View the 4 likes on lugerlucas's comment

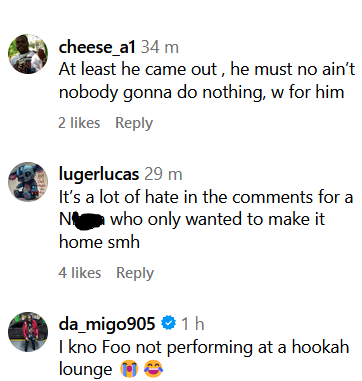[x=80, y=273]
